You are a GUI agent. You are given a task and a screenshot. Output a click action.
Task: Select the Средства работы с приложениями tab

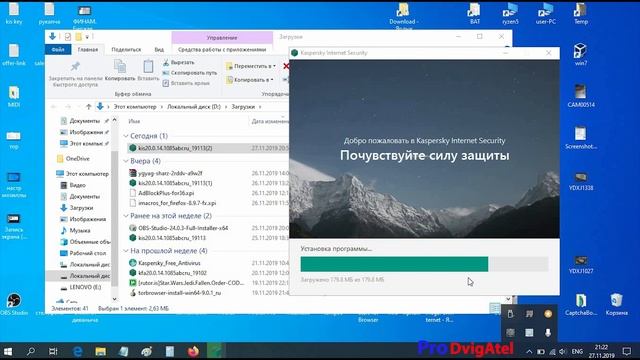(x=222, y=49)
